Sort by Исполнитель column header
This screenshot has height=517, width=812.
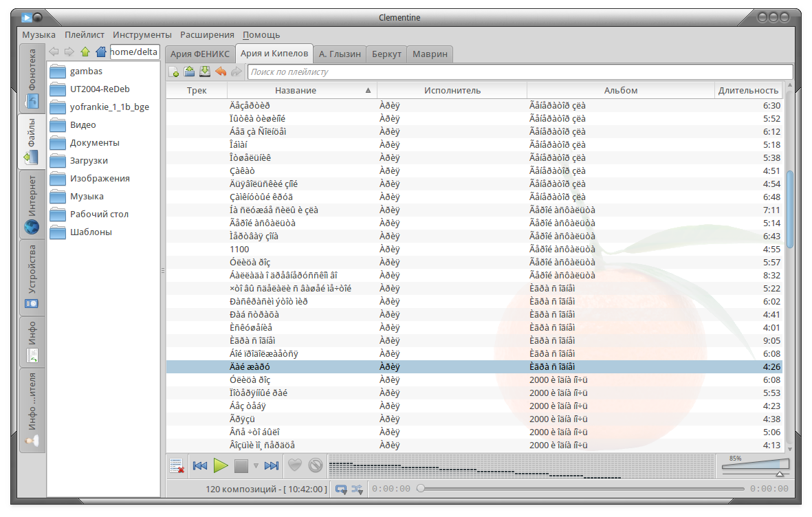(452, 91)
